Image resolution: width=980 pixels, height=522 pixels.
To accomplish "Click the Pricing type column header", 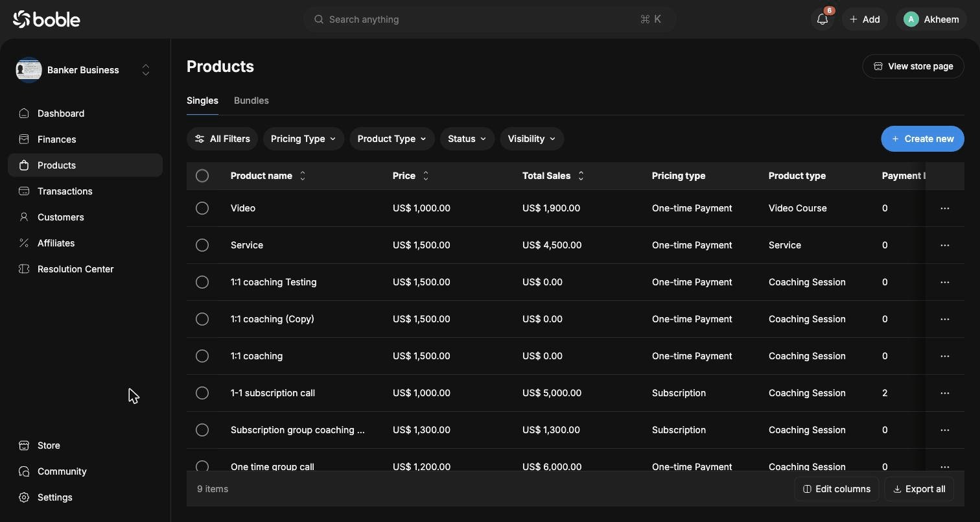I will [679, 176].
